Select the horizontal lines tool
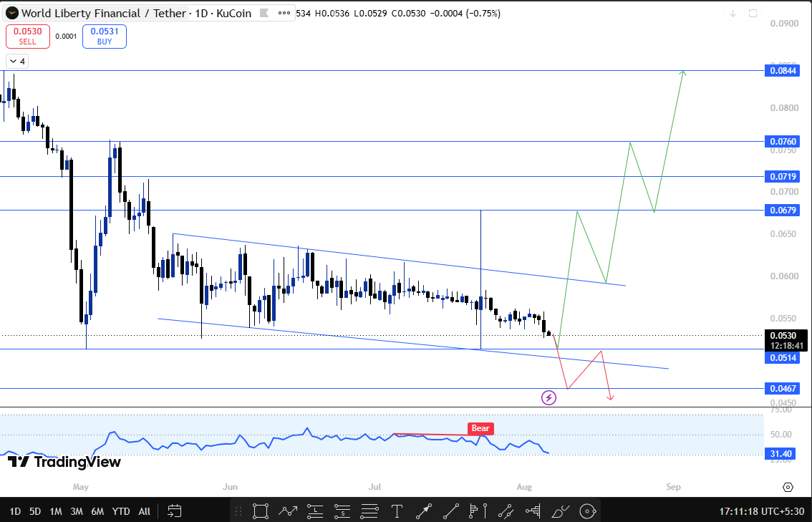The width and height of the screenshot is (812, 522). [x=369, y=511]
